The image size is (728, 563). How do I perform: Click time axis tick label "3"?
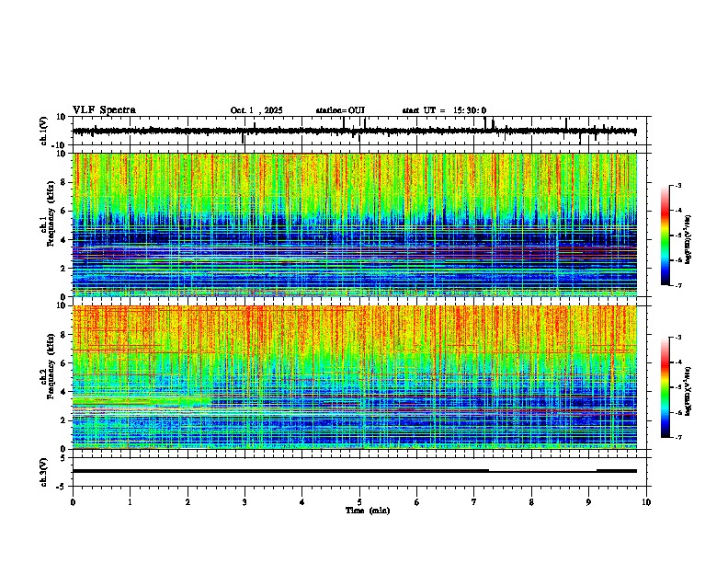click(245, 502)
